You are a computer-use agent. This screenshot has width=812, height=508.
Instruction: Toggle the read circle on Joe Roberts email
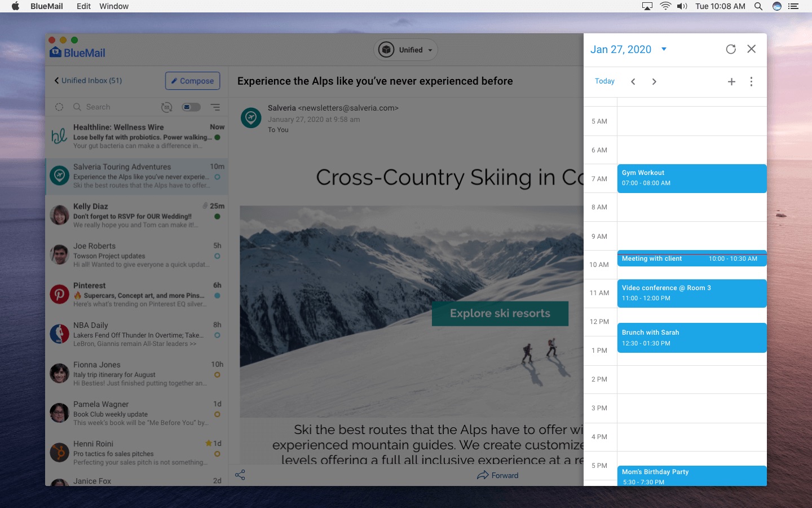pos(217,256)
